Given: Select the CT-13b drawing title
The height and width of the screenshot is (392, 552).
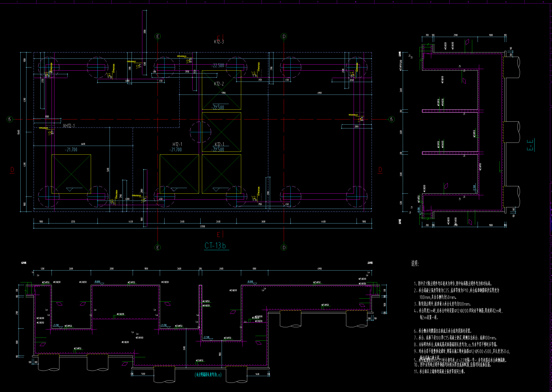Looking at the screenshot, I should point(215,246).
